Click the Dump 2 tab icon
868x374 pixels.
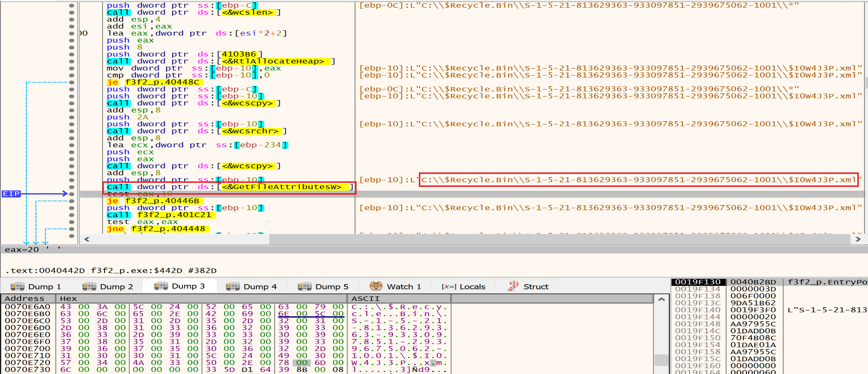point(89,286)
